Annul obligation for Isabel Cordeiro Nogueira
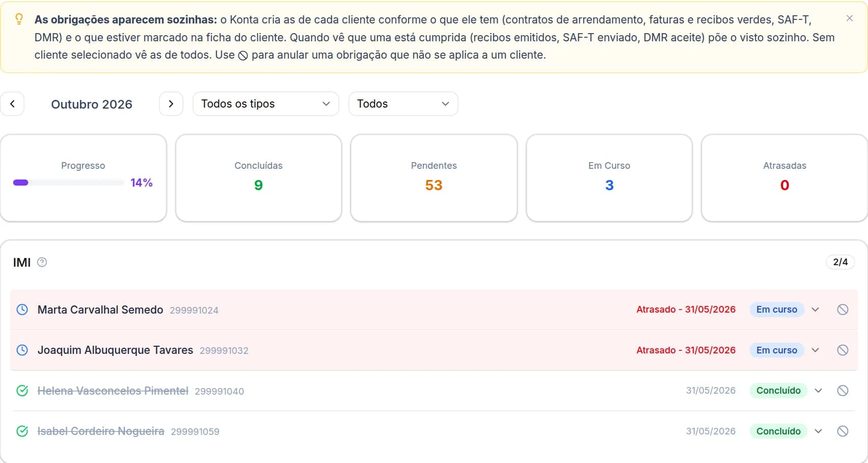Viewport: 868px width, 463px height. 843,431
